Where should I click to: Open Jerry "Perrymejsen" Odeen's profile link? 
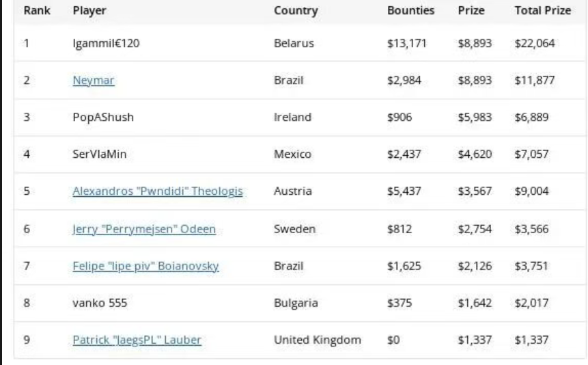click(143, 229)
